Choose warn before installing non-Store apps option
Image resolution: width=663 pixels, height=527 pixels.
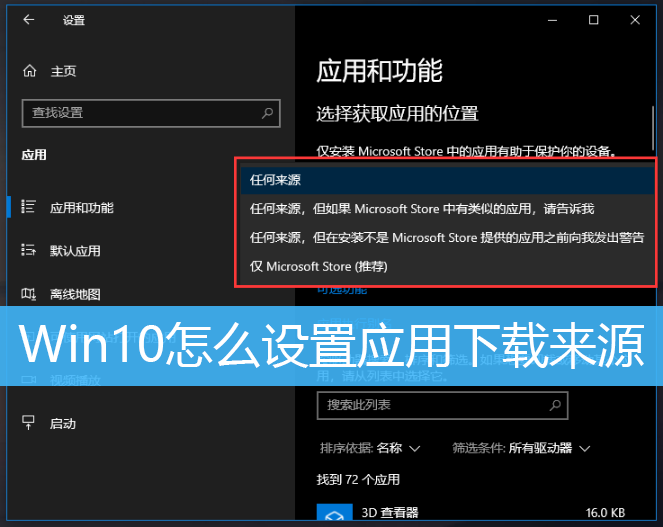[x=446, y=238]
